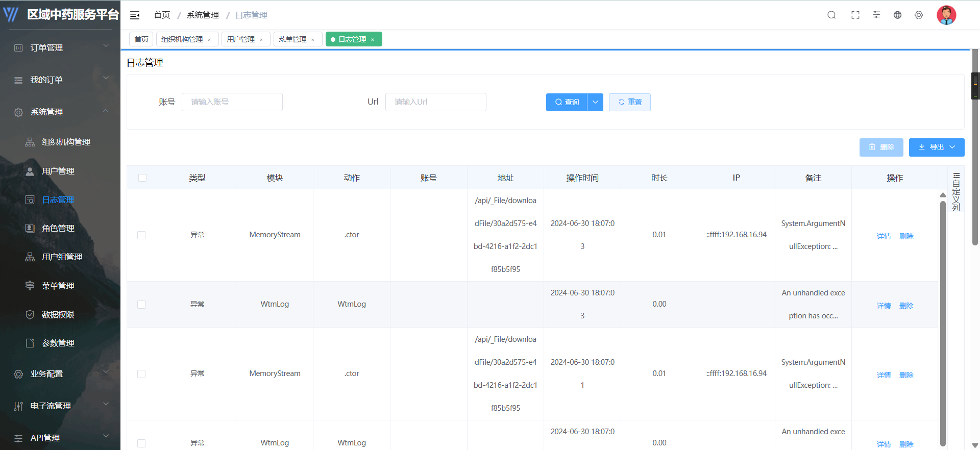This screenshot has height=450, width=980.
Task: Focus the 账号 input field
Action: tap(232, 102)
